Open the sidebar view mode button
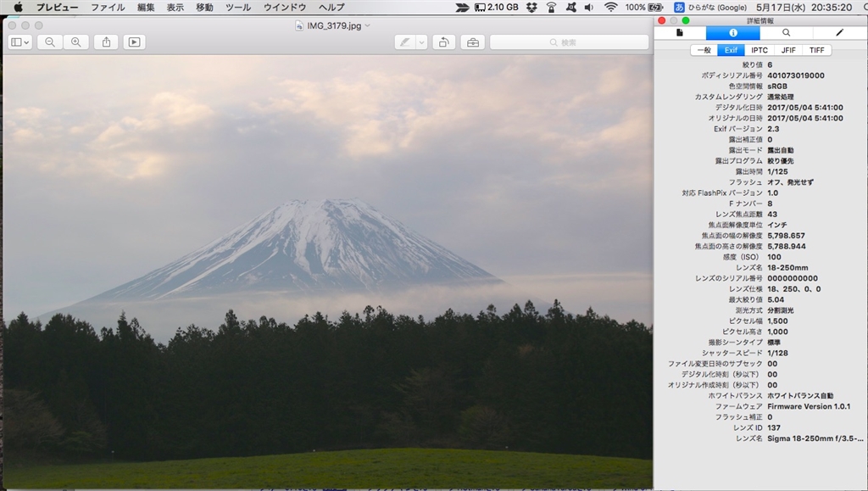The height and width of the screenshot is (491, 868). click(x=20, y=42)
